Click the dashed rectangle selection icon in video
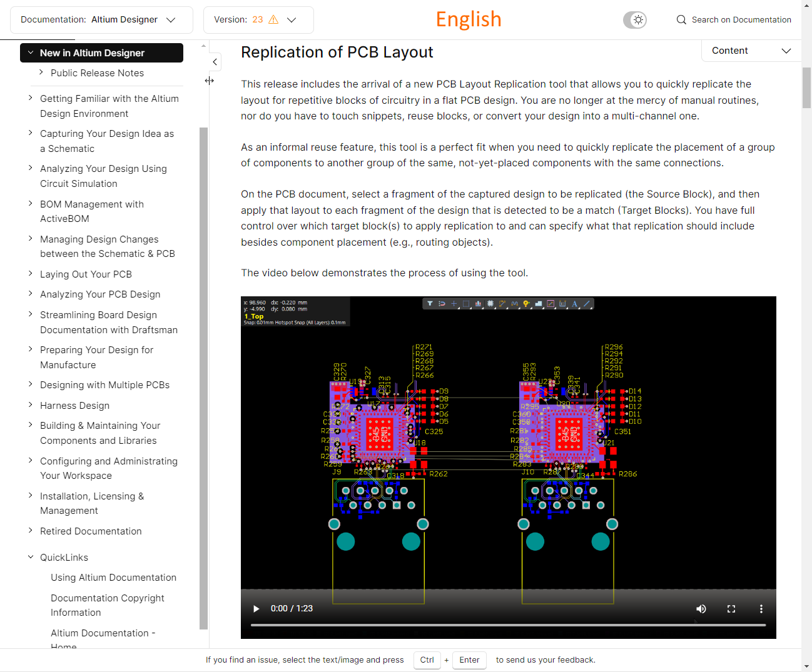 (466, 304)
